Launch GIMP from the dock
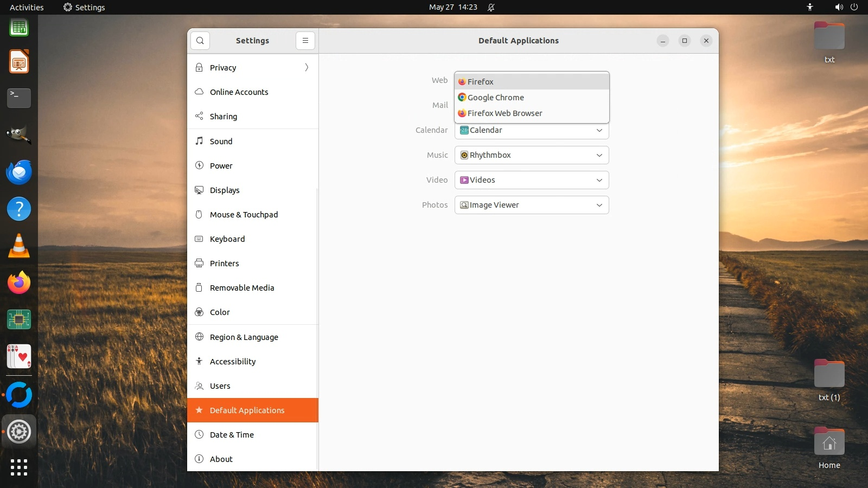 (x=19, y=134)
